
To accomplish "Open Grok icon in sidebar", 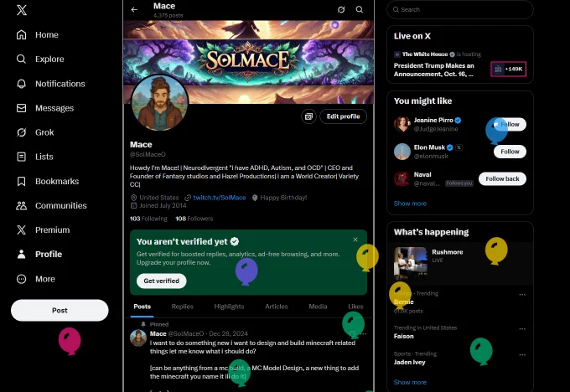I will pyautogui.click(x=22, y=132).
